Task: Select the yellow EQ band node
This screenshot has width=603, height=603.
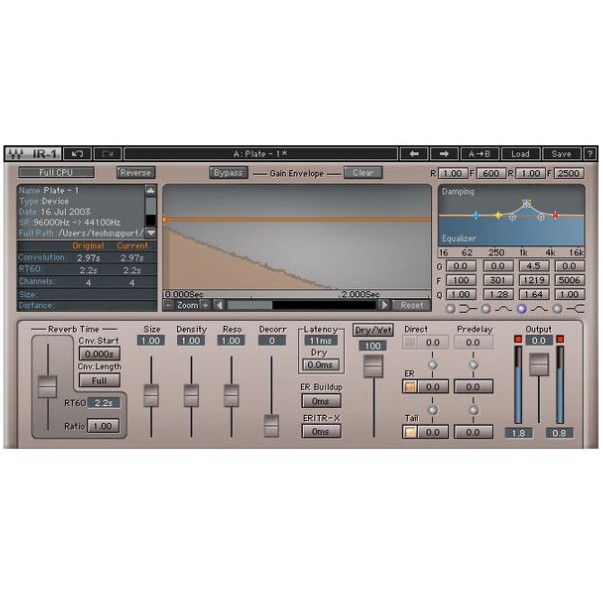Action: click(498, 215)
